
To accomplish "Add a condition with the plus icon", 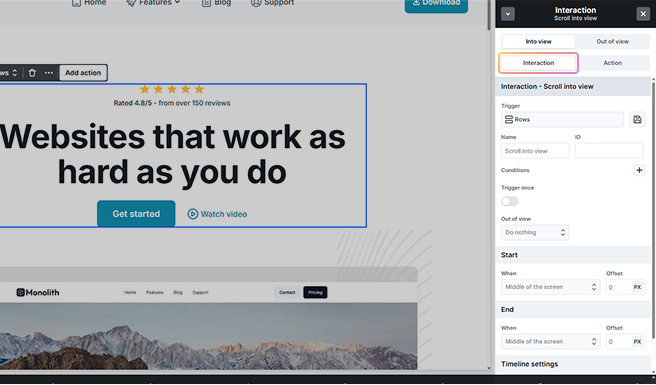I will [639, 170].
